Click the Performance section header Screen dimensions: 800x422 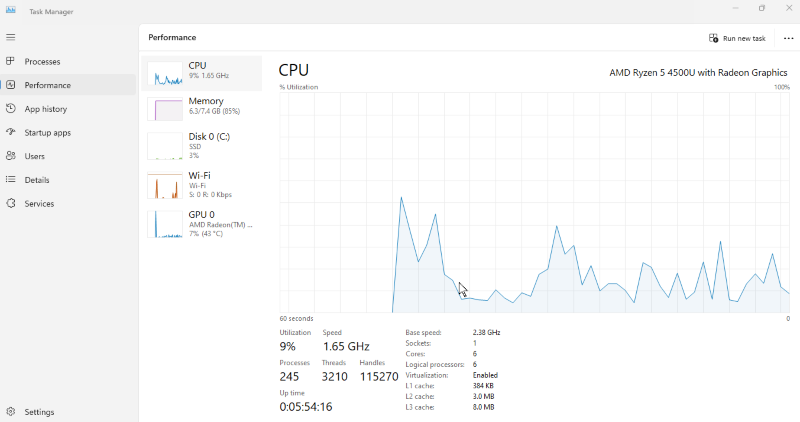172,37
